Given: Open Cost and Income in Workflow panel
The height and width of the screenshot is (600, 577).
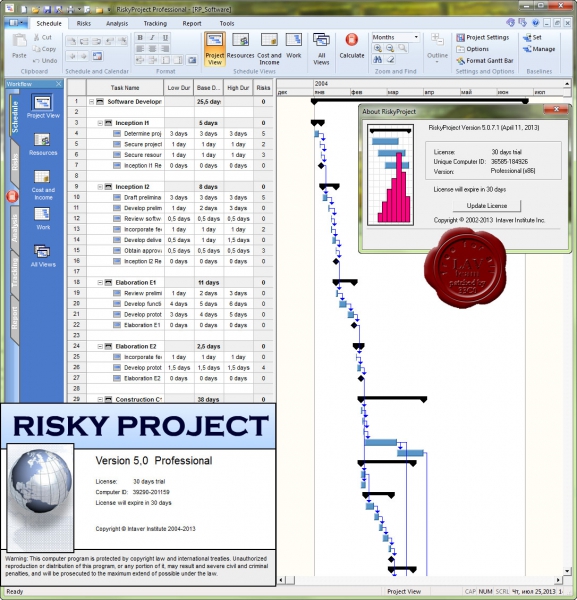Looking at the screenshot, I should pos(43,185).
